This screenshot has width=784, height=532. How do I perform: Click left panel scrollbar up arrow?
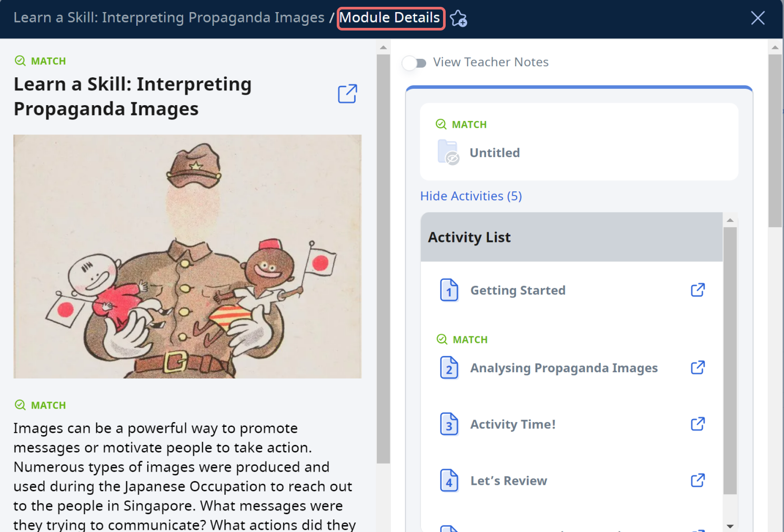point(383,47)
